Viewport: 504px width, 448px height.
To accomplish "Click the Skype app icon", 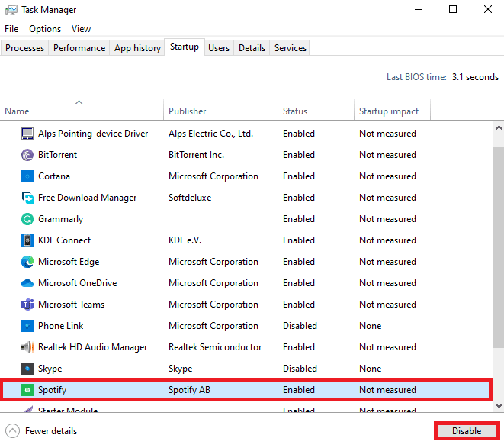I will (x=27, y=369).
